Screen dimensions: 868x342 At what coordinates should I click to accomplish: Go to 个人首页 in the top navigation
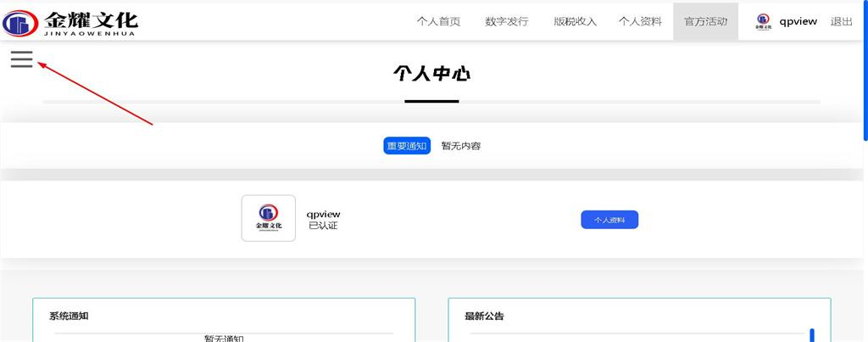click(438, 21)
